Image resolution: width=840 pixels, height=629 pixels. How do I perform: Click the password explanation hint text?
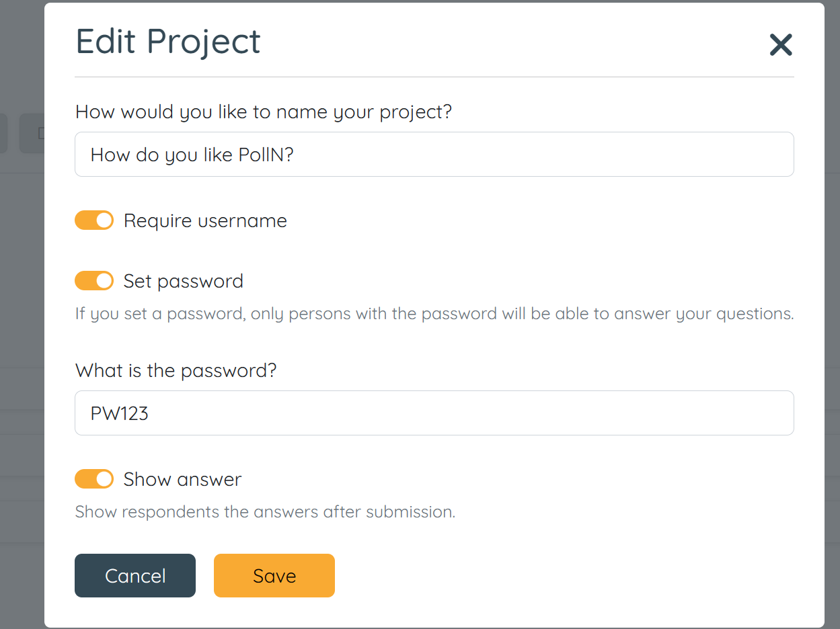[x=434, y=313]
